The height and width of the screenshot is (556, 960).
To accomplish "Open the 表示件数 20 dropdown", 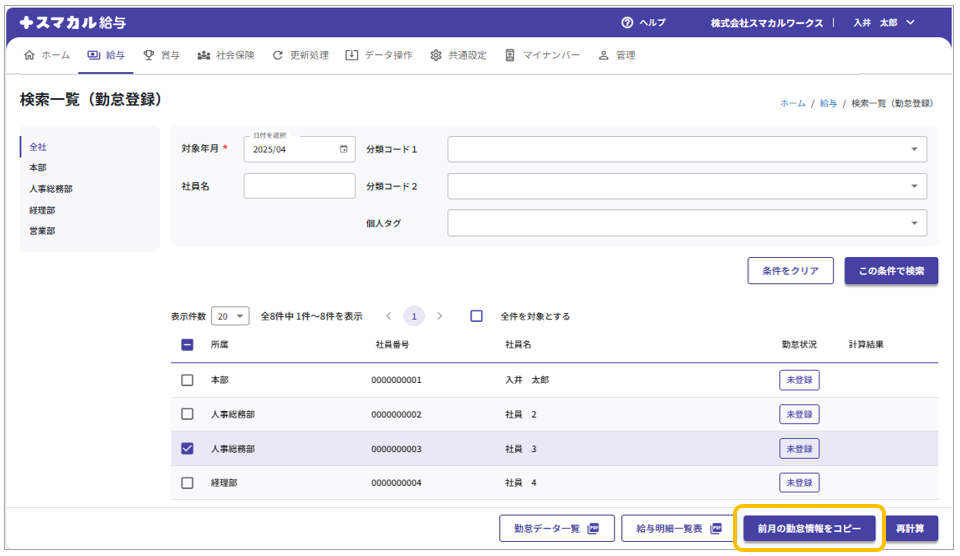I will [x=230, y=316].
